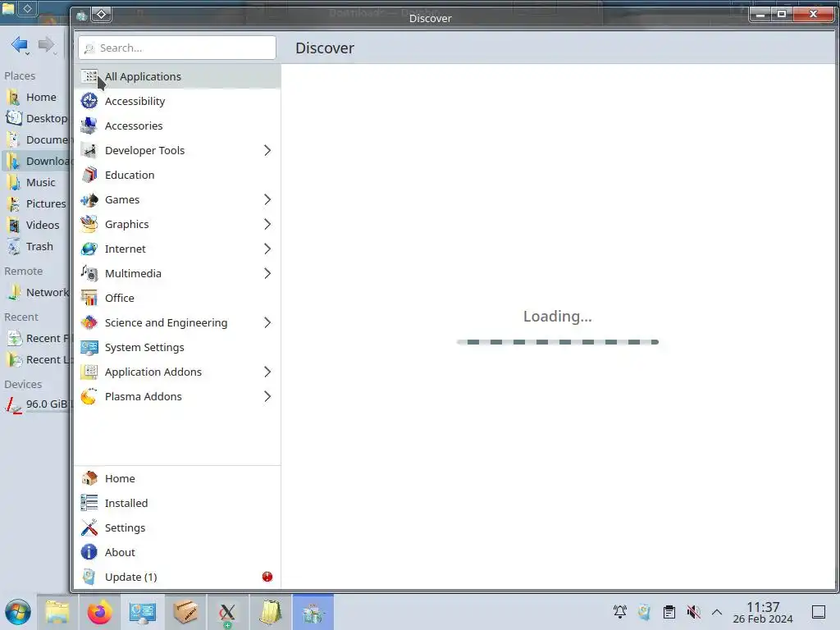
Task: Open Firefox from the taskbar
Action: [99, 612]
